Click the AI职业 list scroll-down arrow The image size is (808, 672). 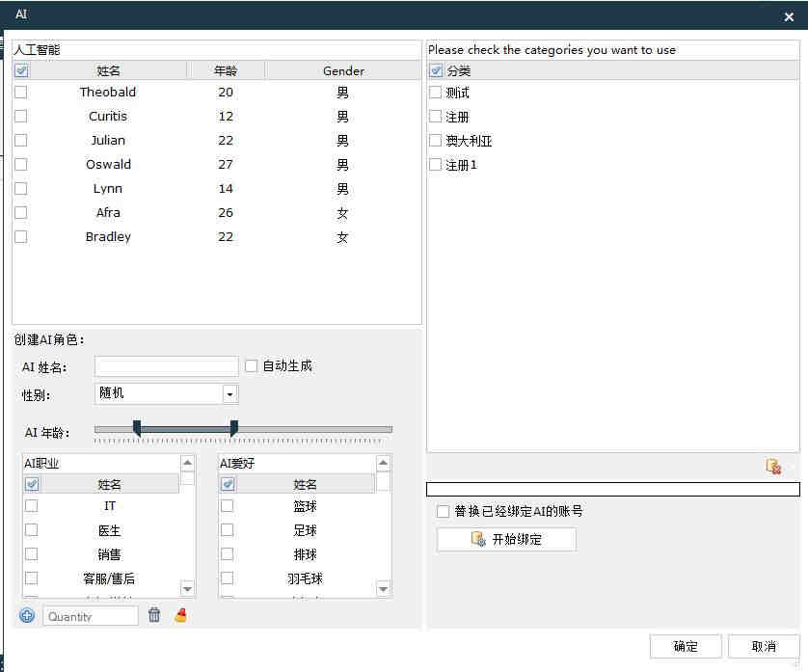pyautogui.click(x=188, y=588)
